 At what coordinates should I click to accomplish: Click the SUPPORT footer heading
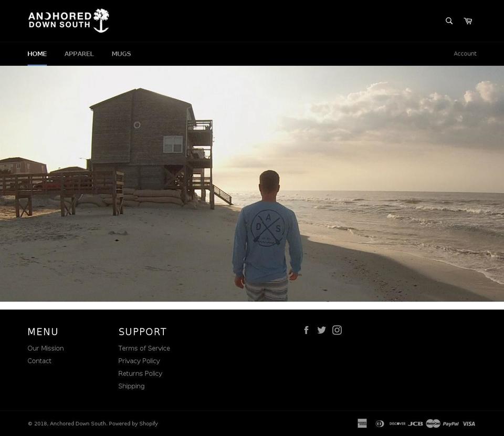click(x=142, y=331)
